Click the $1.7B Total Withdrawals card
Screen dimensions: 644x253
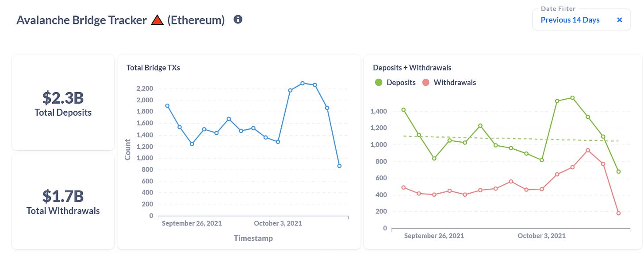(x=63, y=201)
